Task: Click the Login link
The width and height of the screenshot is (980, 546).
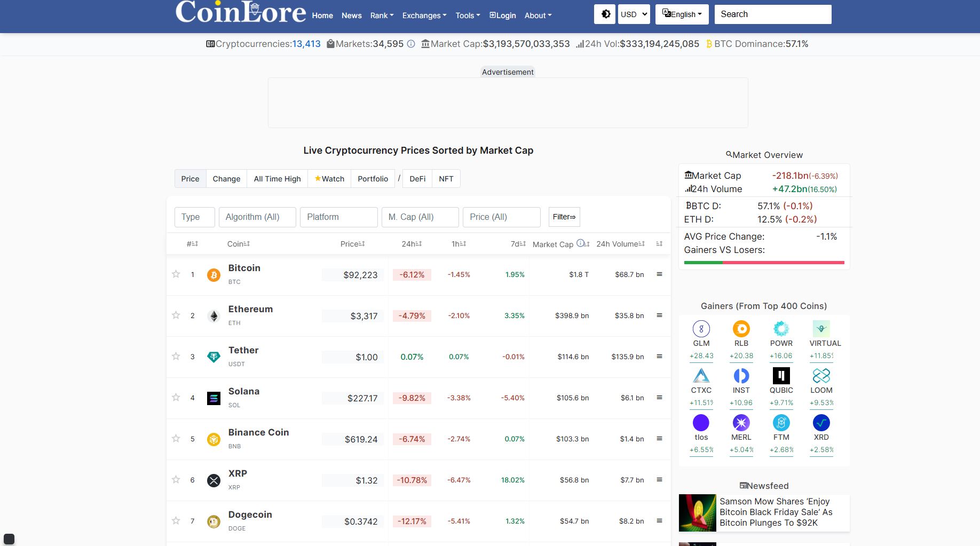Action: [502, 15]
